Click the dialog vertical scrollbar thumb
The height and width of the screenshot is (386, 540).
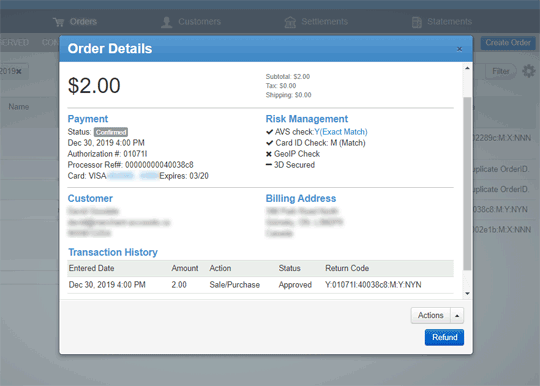point(467,183)
